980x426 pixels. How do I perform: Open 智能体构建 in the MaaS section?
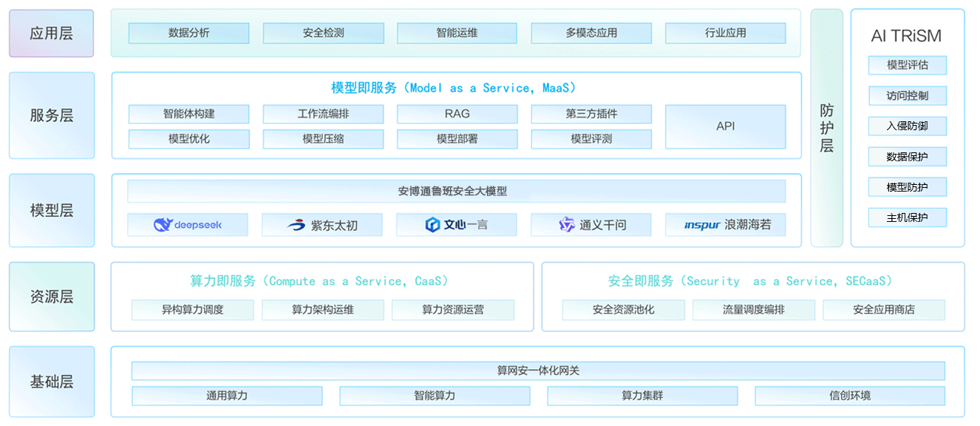click(188, 114)
